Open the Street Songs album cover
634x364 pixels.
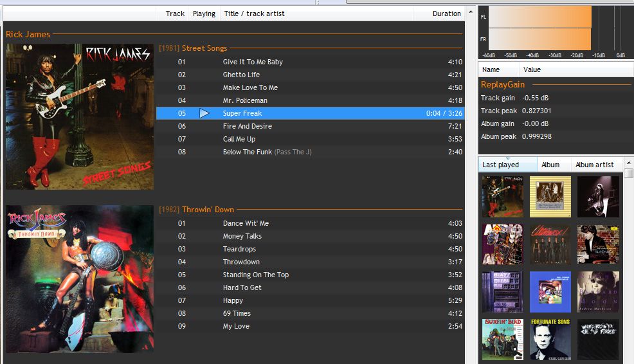[x=80, y=116]
